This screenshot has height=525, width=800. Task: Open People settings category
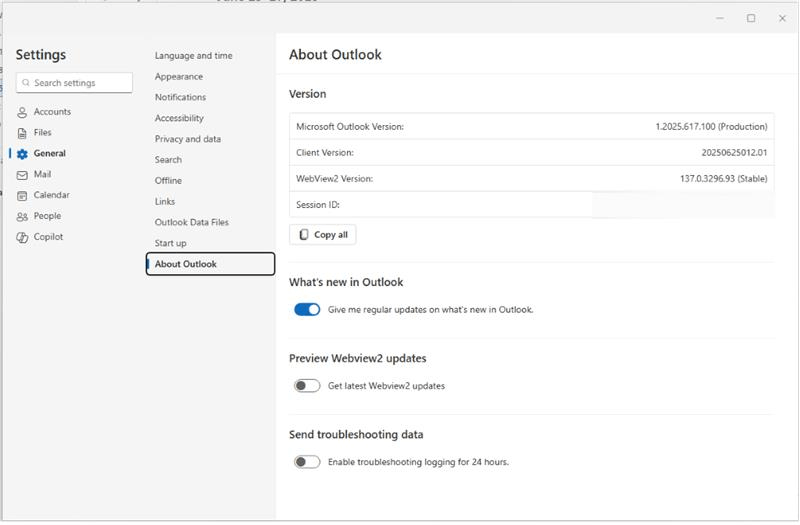47,216
